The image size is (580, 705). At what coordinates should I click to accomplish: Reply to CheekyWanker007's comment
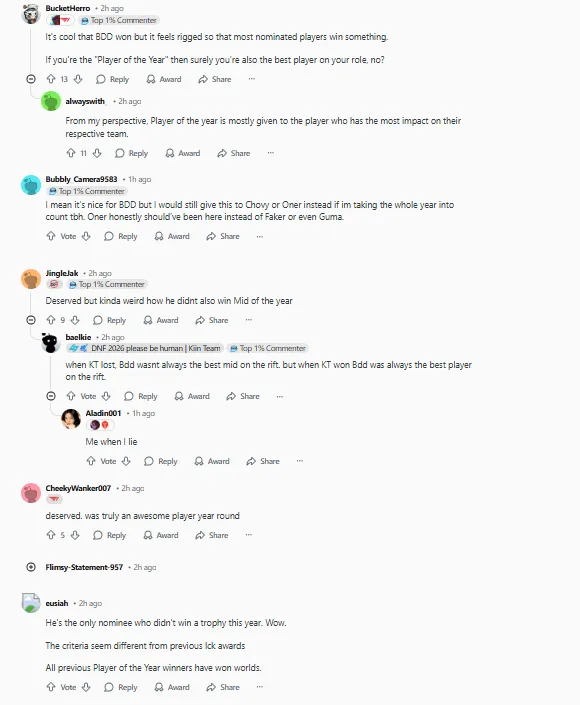click(110, 535)
